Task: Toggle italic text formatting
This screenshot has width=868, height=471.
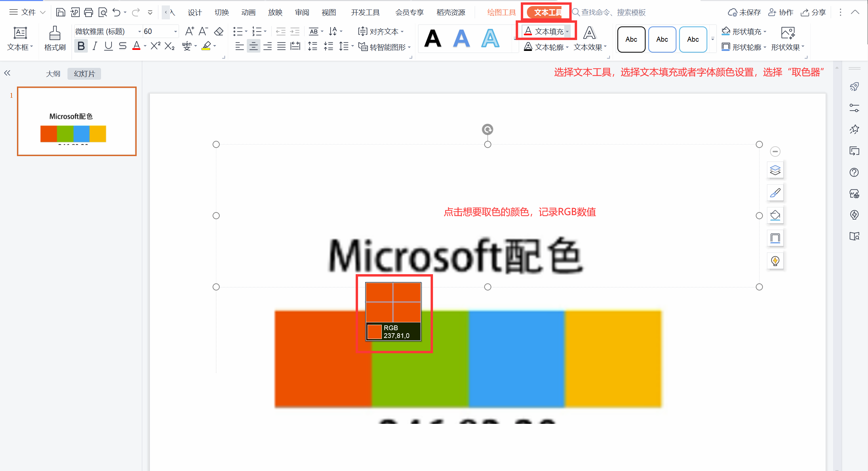Action: [x=95, y=46]
